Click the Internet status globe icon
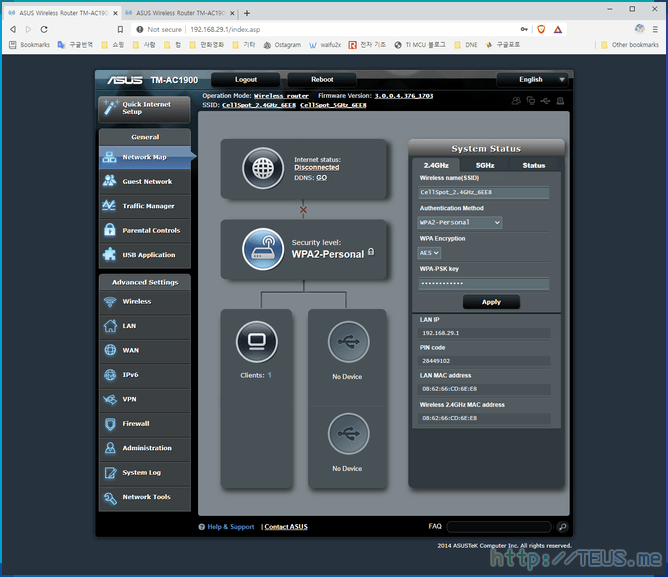Image resolution: width=668 pixels, height=577 pixels. click(x=263, y=168)
